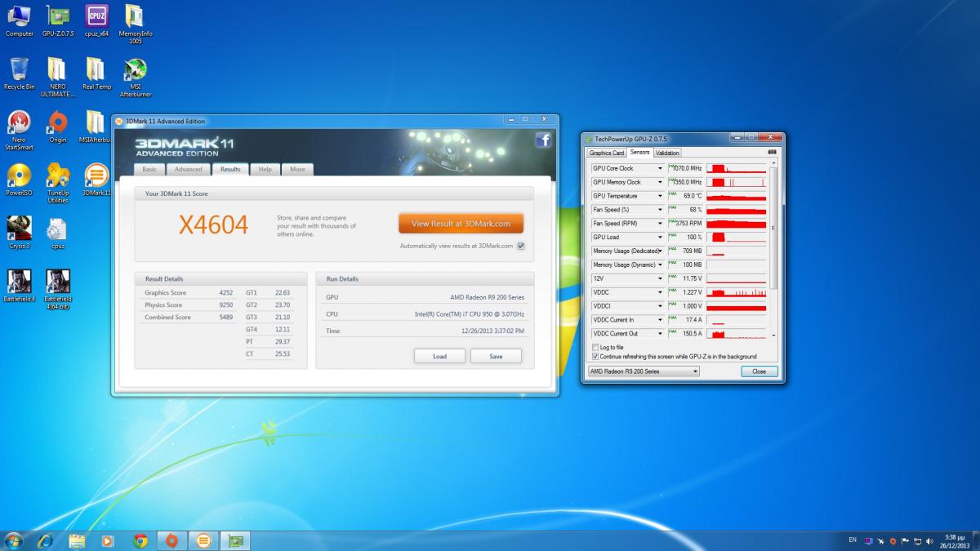980x551 pixels.
Task: Click GPU-Z screenshot camera icon
Action: coord(772,152)
